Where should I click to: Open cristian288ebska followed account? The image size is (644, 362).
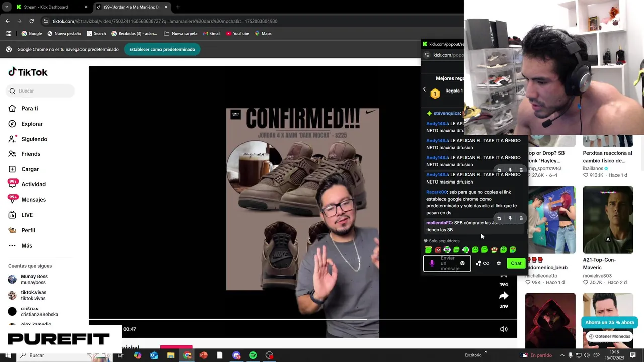pos(33,312)
